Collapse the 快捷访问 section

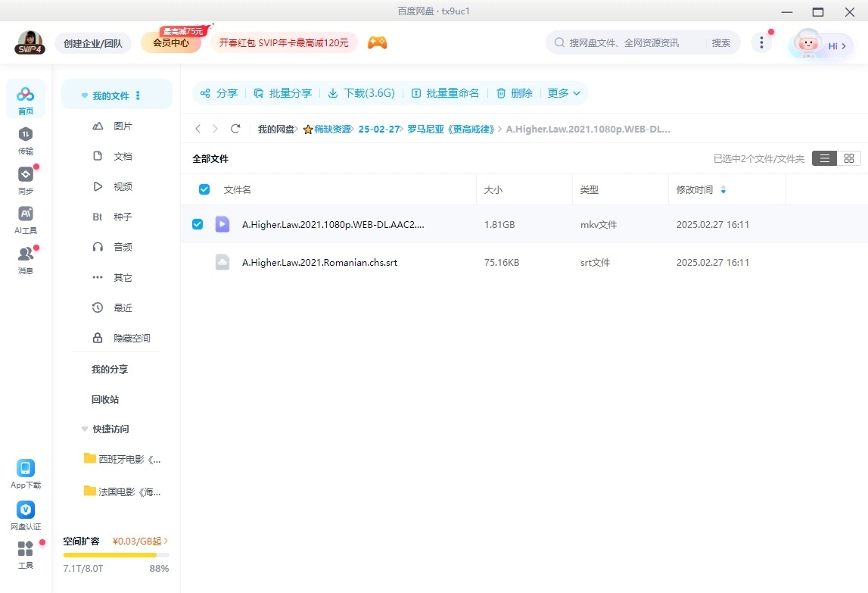[x=84, y=429]
